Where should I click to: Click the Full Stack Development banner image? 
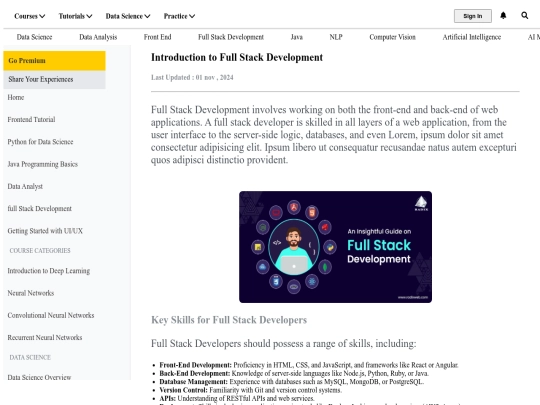coord(335,247)
